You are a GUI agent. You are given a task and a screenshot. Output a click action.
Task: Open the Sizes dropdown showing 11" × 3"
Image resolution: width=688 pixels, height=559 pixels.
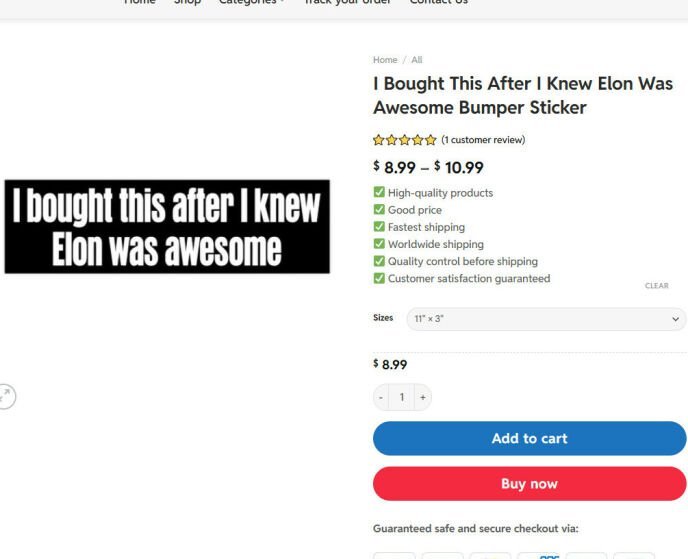pos(546,319)
